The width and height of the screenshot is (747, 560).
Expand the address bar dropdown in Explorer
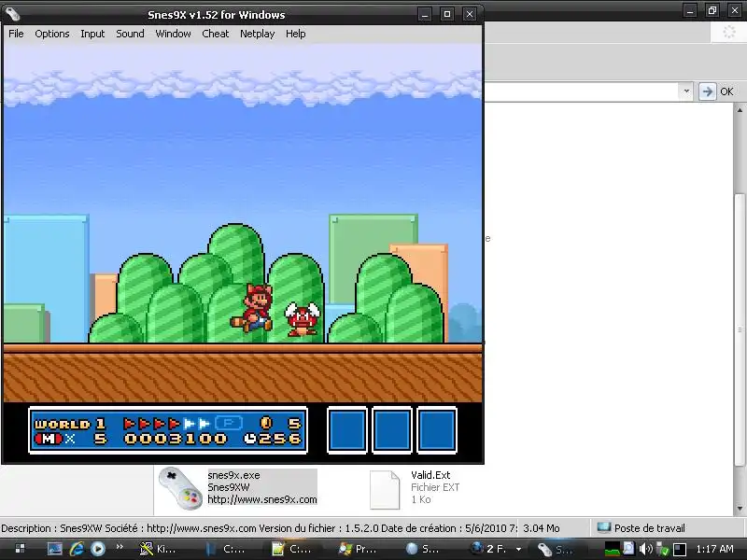[686, 91]
